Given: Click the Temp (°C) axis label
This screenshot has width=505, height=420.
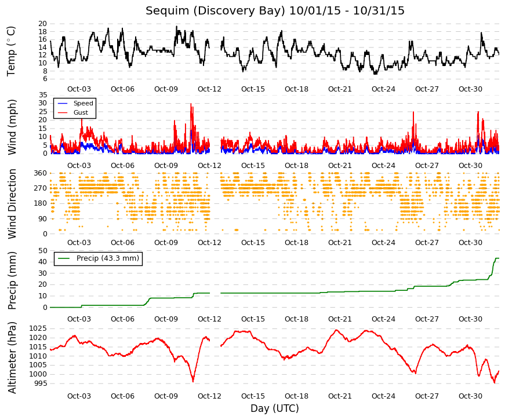Looking at the screenshot, I should pos(11,51).
